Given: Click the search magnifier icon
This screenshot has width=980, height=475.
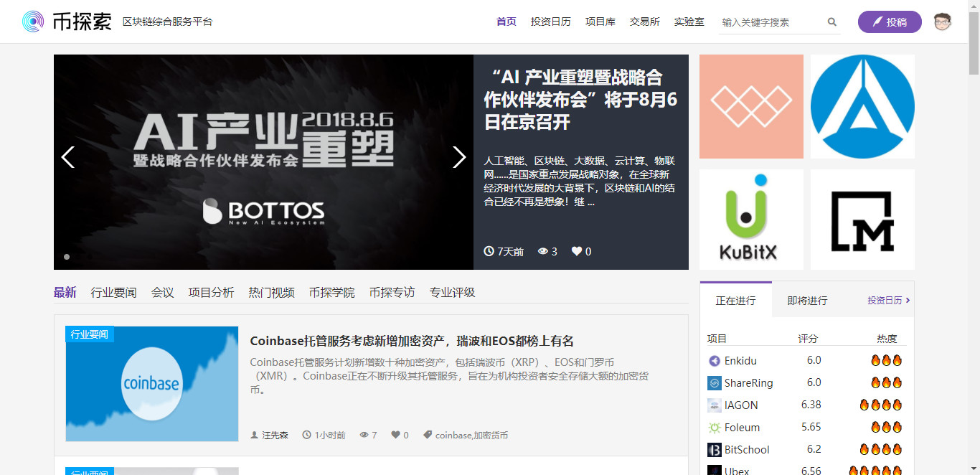Looking at the screenshot, I should click(x=832, y=22).
